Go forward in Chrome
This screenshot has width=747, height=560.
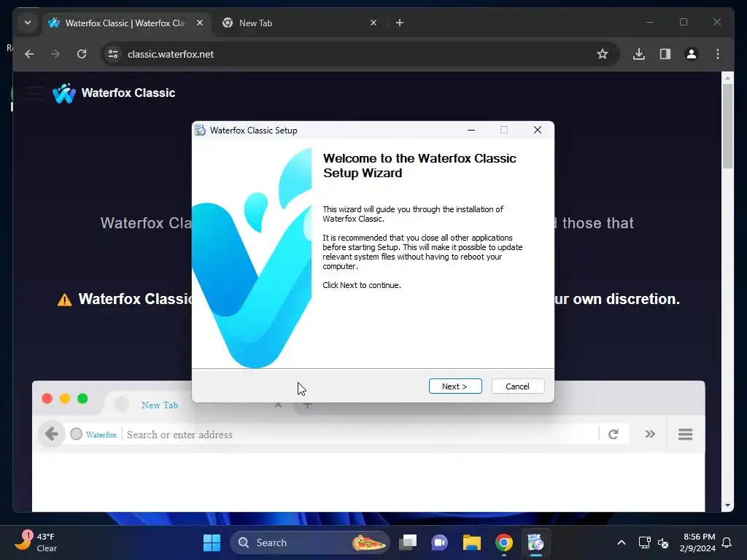[55, 54]
